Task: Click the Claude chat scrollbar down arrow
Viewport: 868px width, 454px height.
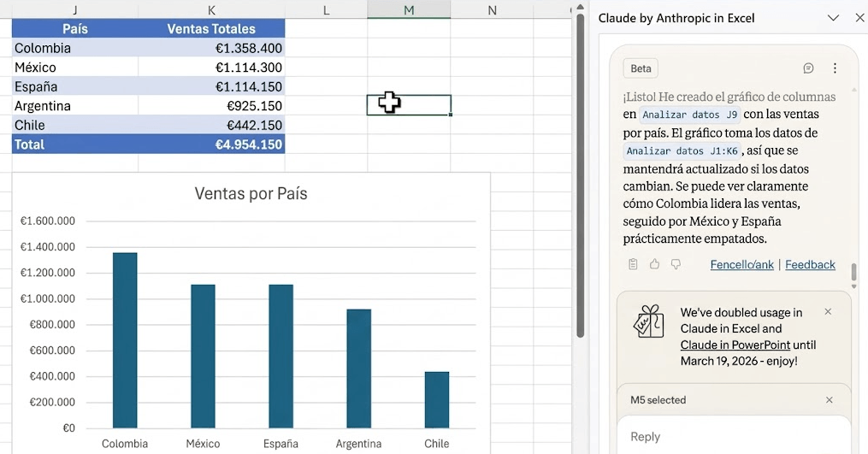Action: [x=853, y=286]
